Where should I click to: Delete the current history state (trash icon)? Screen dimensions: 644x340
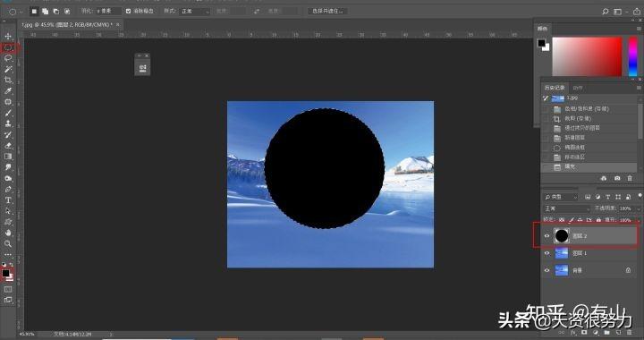coord(630,178)
